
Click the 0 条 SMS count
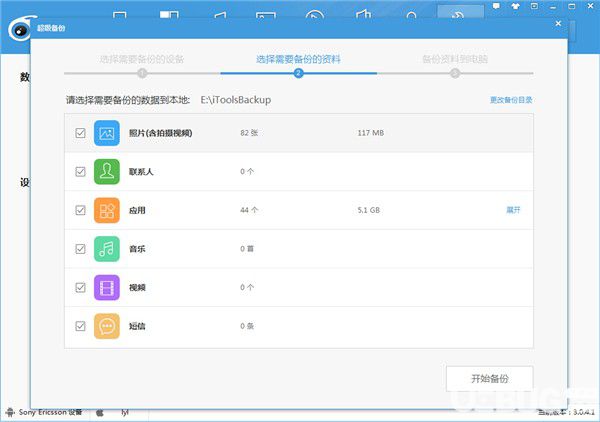pyautogui.click(x=247, y=326)
